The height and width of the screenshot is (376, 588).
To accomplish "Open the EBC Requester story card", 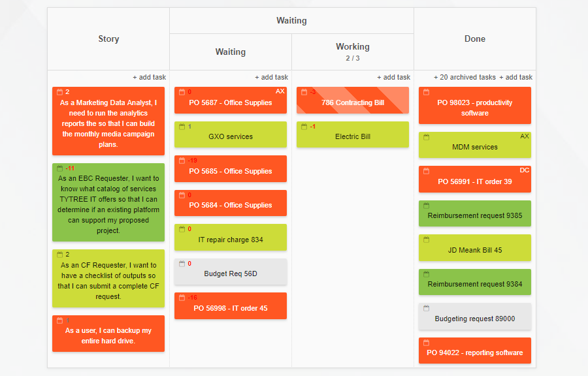I will coord(108,202).
